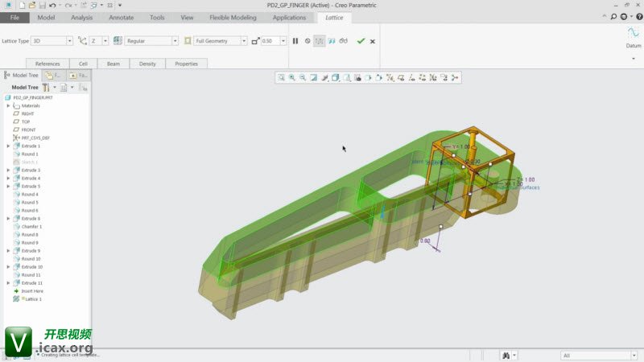644x362 pixels.
Task: Click the Zoom In magnifier icon
Action: 291,77
